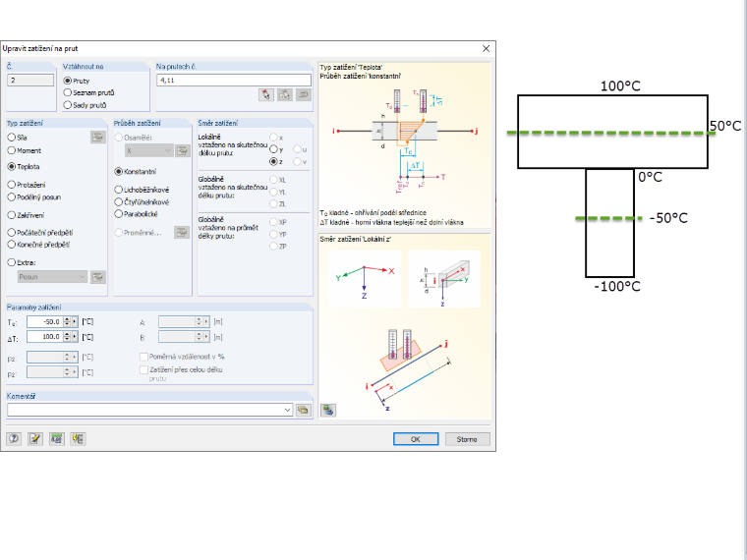Screen dimensions: 747x560
Task: Click the pick members graphically icon
Action: (x=265, y=94)
